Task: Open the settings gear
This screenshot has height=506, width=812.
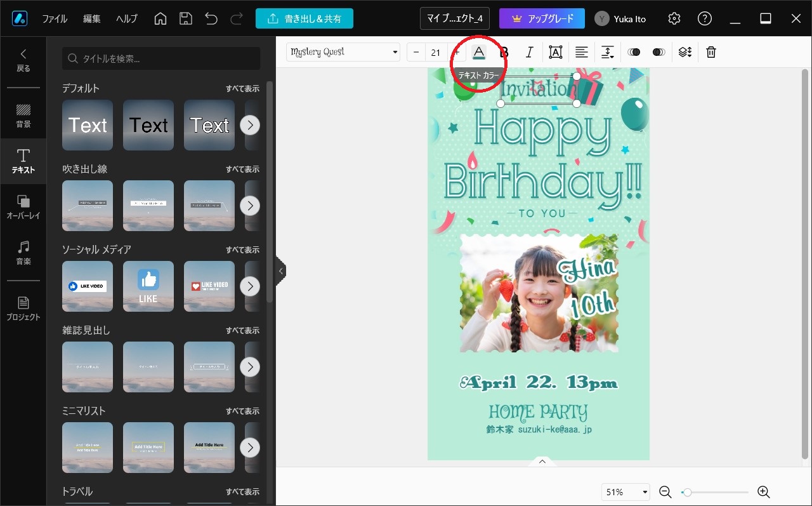Action: point(674,19)
